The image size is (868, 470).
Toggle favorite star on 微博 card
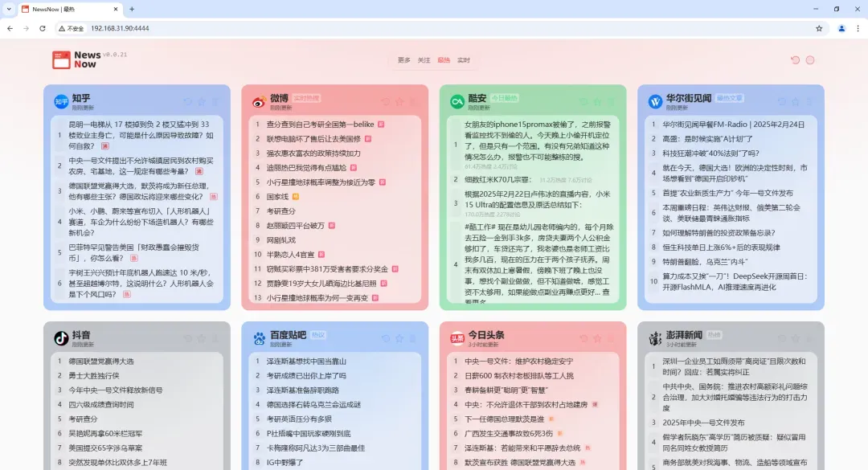tap(399, 102)
